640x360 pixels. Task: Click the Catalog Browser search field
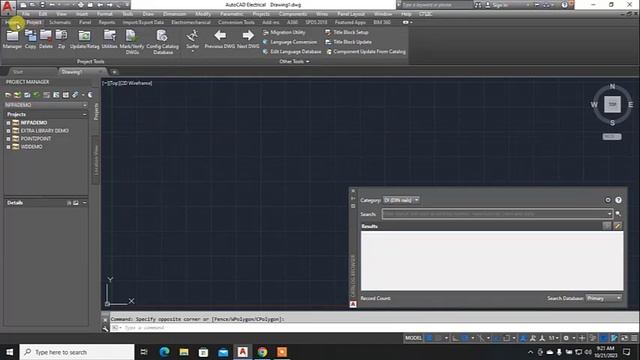[497, 214]
